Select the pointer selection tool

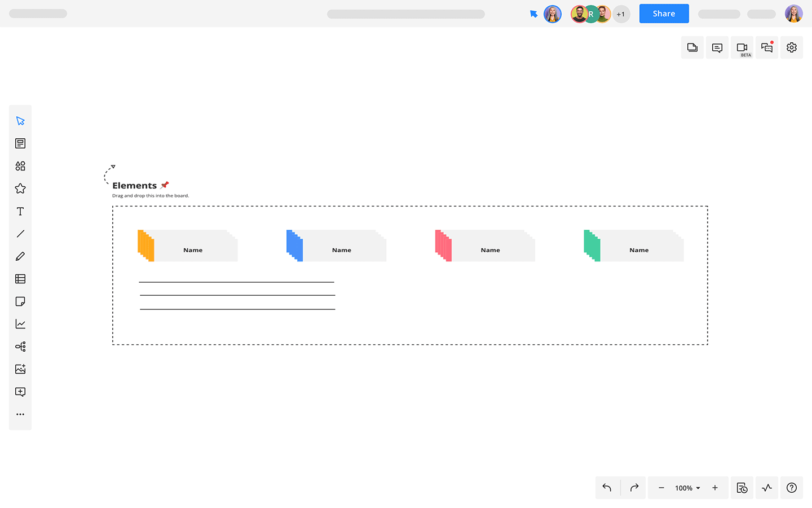point(20,121)
